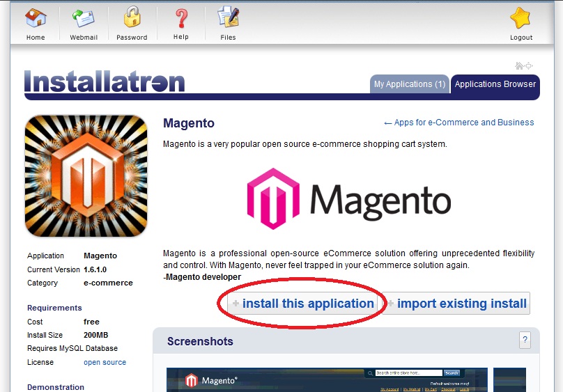Click the Logout star icon
Viewport: 563px width, 392px height.
click(x=520, y=18)
